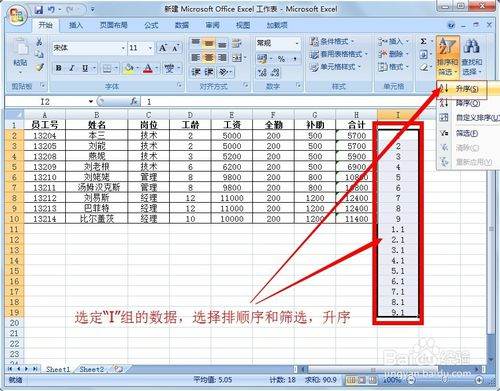The height and width of the screenshot is (391, 500).
Task: Choose 降序(O) descending sort option
Action: pyautogui.click(x=467, y=103)
